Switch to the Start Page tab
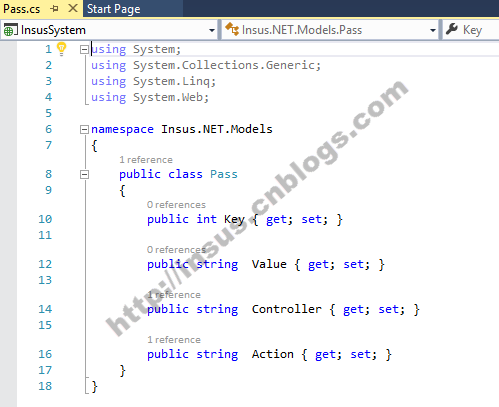This screenshot has width=499, height=407. (x=114, y=9)
